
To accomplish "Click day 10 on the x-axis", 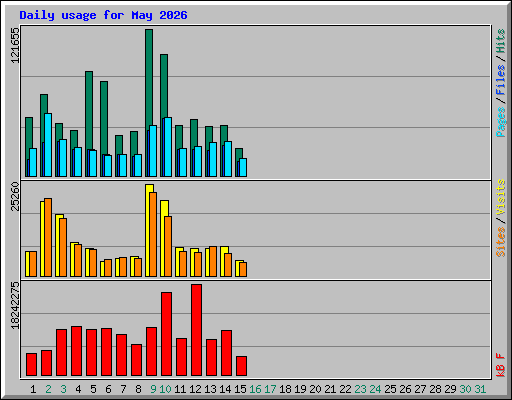I will (x=165, y=389).
